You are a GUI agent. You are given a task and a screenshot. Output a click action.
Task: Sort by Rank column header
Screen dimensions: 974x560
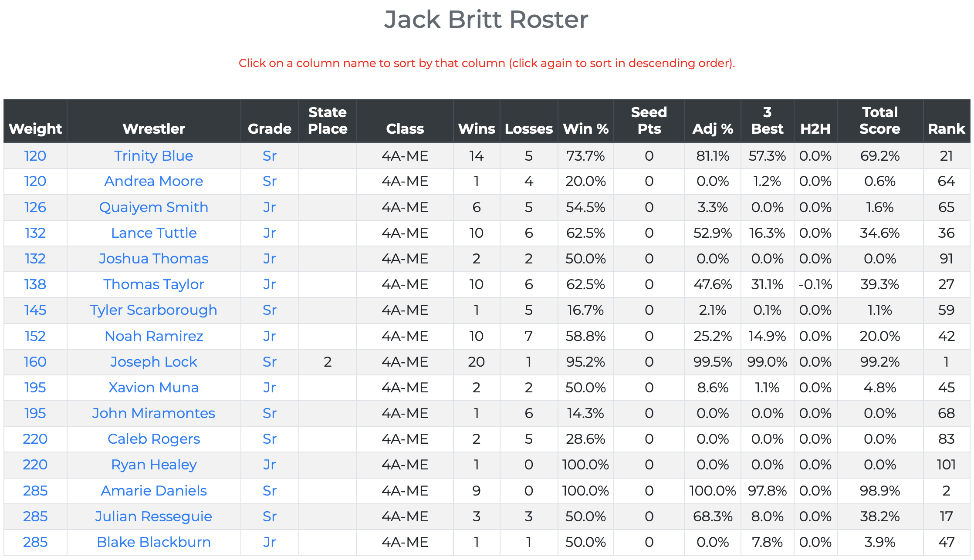point(946,128)
